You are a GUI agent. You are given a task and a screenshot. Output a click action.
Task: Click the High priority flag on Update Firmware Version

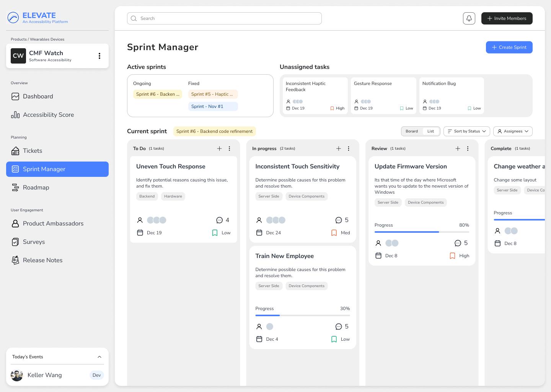(x=452, y=255)
